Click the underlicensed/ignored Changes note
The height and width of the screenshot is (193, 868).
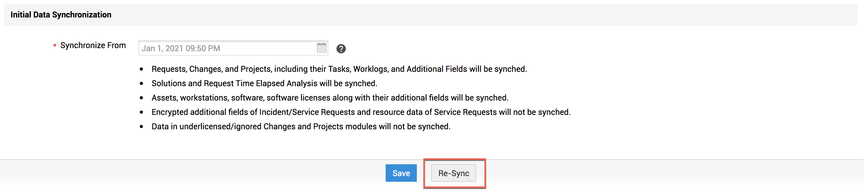[x=300, y=126]
